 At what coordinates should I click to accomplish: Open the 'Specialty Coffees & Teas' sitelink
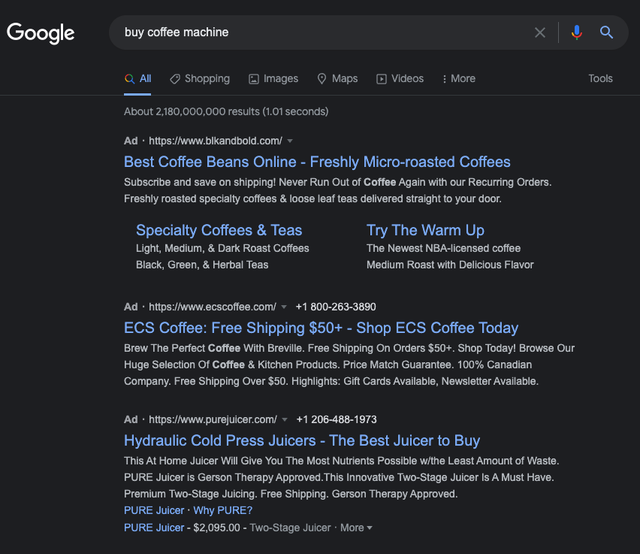click(x=219, y=230)
